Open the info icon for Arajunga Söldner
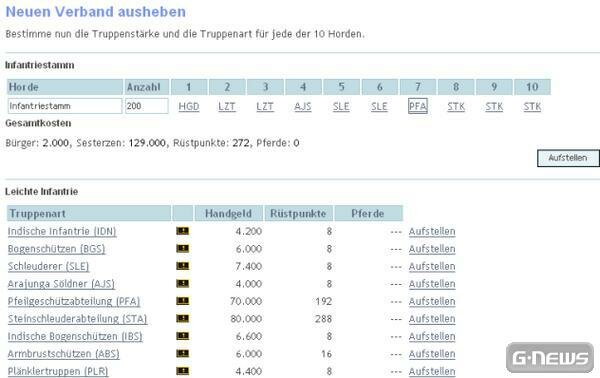600x378 pixels. [183, 284]
